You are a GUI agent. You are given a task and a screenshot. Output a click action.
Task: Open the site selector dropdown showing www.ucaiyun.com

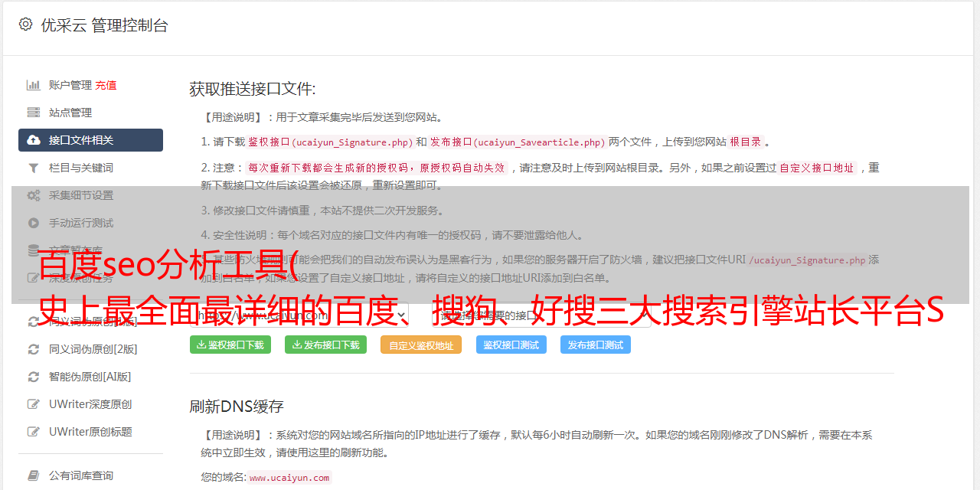[299, 315]
